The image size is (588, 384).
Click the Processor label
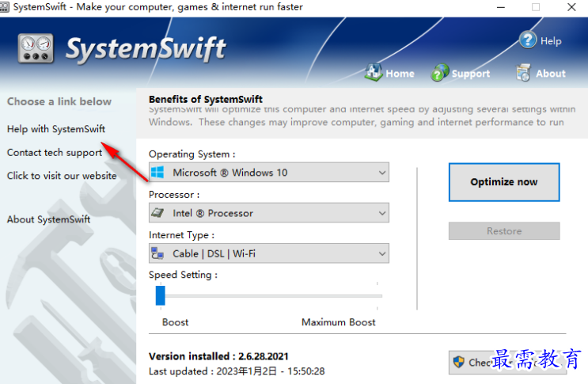(174, 195)
